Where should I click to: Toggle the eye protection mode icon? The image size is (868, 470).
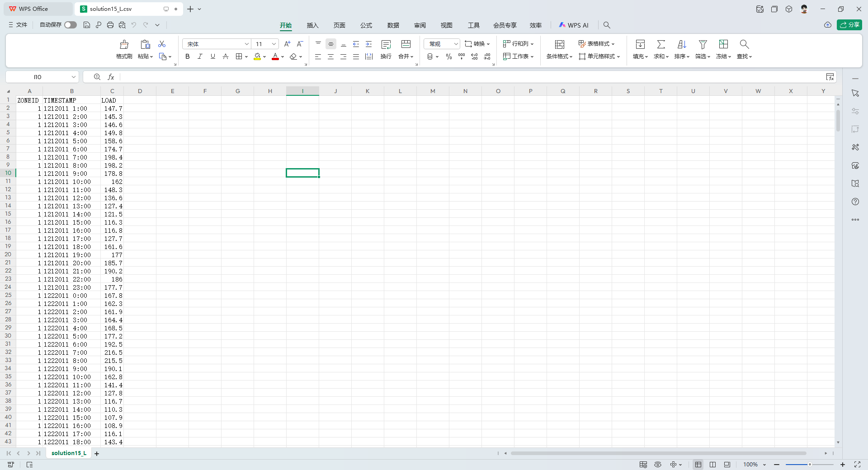(658, 465)
